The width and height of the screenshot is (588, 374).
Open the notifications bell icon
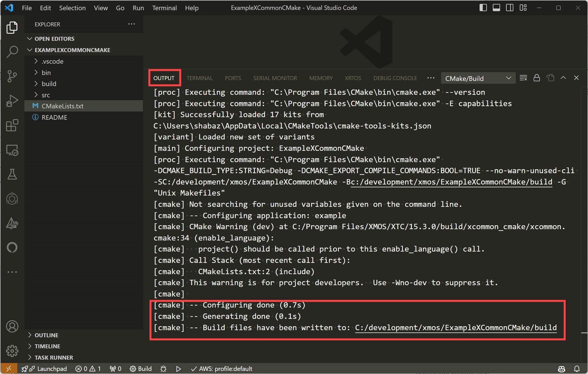[x=577, y=369]
